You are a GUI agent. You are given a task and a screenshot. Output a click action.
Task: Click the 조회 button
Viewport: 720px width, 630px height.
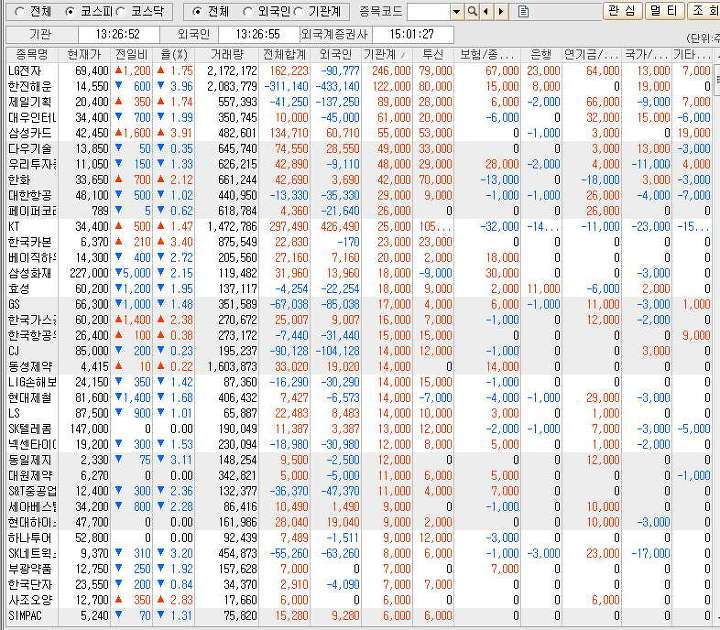pyautogui.click(x=703, y=11)
